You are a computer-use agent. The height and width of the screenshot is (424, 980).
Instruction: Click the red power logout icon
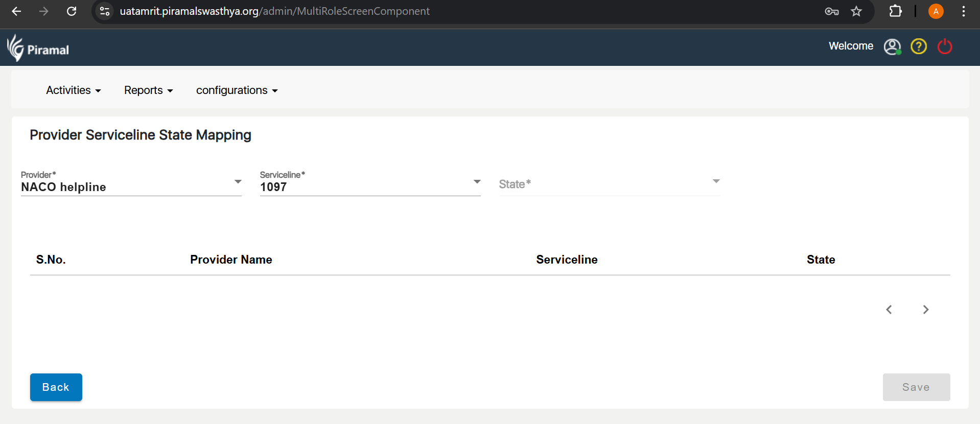[x=945, y=46]
